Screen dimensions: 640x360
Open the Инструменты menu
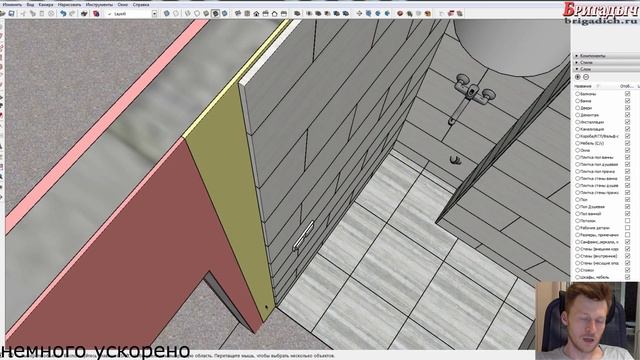[x=99, y=4]
